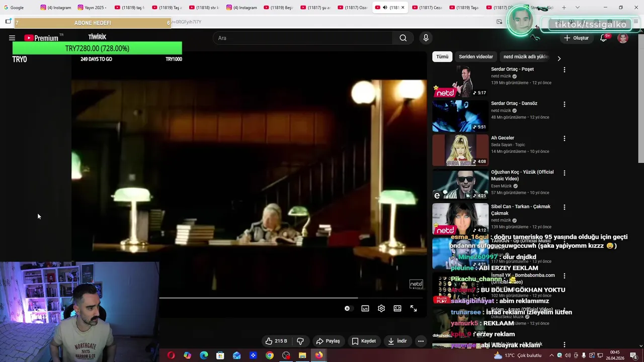Open the account avatar menu
Screen dimensions: 644x362
(623, 38)
